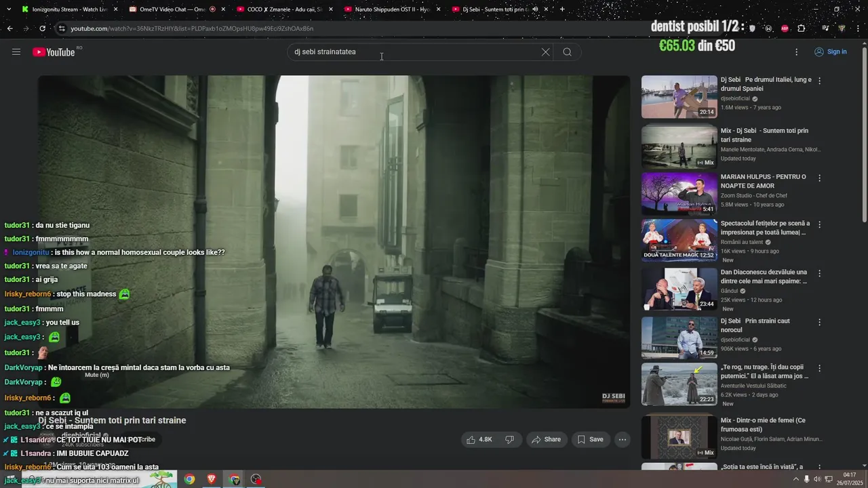This screenshot has height=488, width=868.
Task: Open the Dan Diaconescu 23:44 thumbnail
Action: 679,289
